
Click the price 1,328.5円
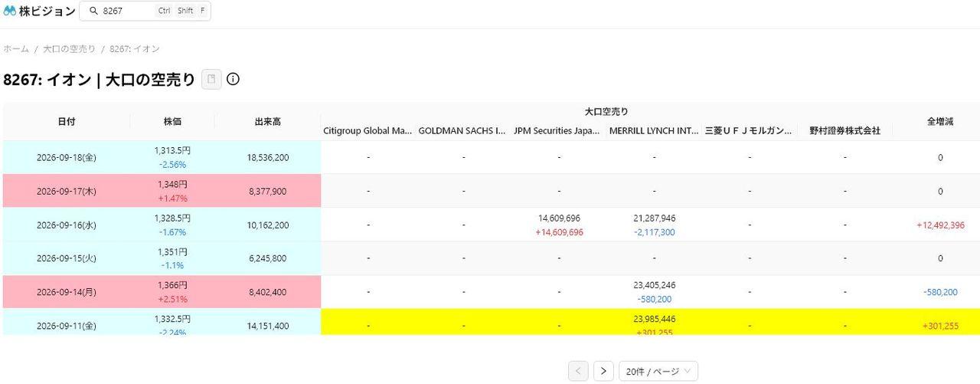172,218
